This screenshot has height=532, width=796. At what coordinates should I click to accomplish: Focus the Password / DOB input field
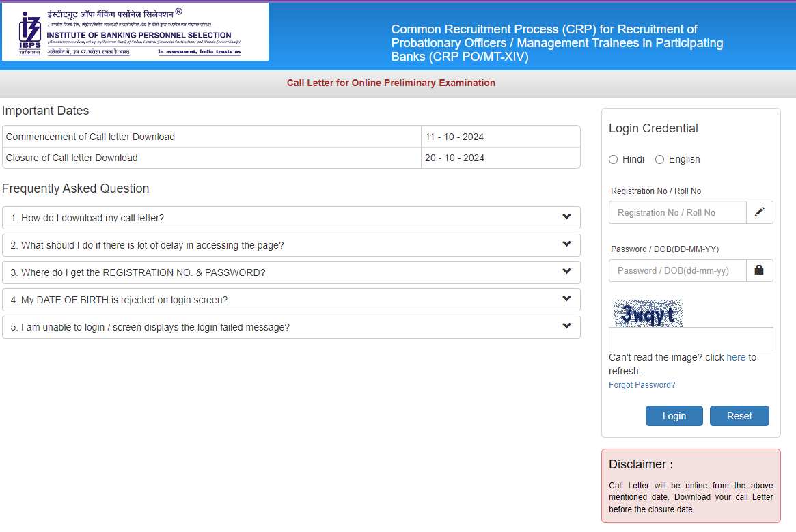678,270
